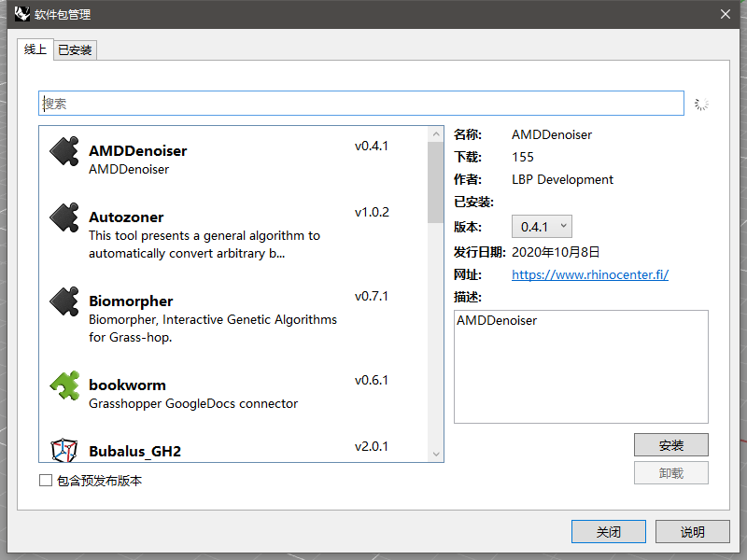Image resolution: width=747 pixels, height=560 pixels.
Task: Click the v0.6.1 version label
Action: coord(372,380)
